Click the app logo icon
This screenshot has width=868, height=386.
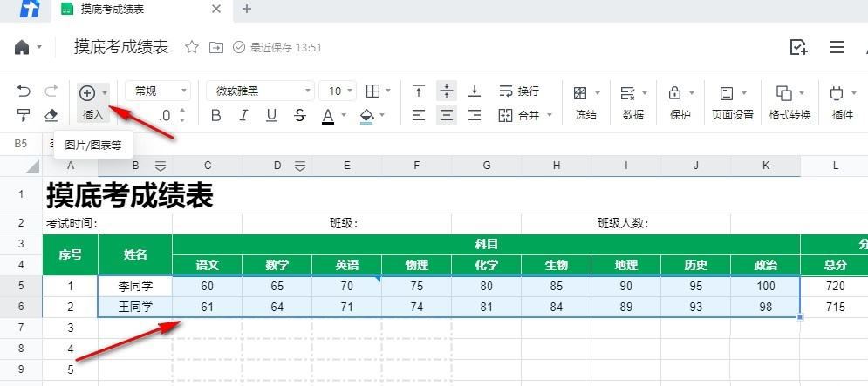(30, 9)
